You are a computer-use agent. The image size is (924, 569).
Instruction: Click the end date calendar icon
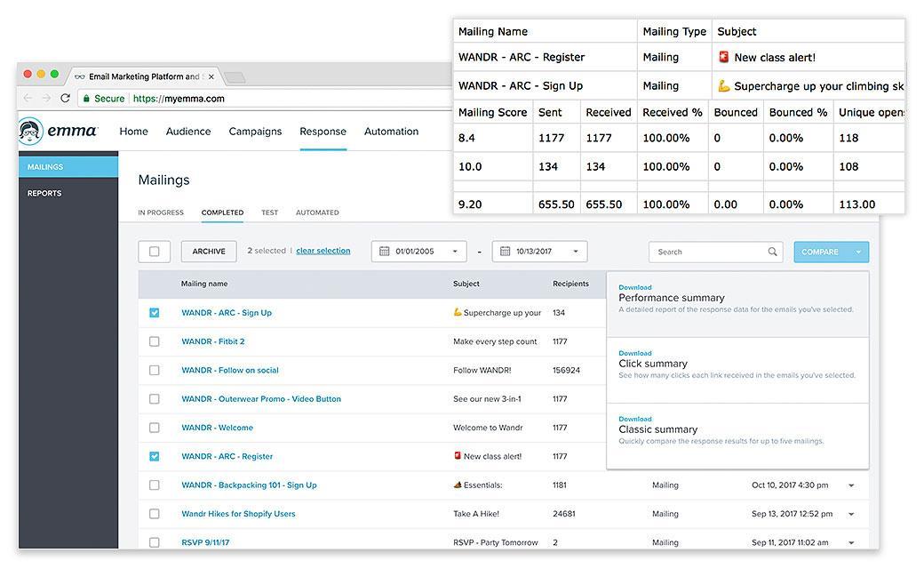click(x=505, y=252)
